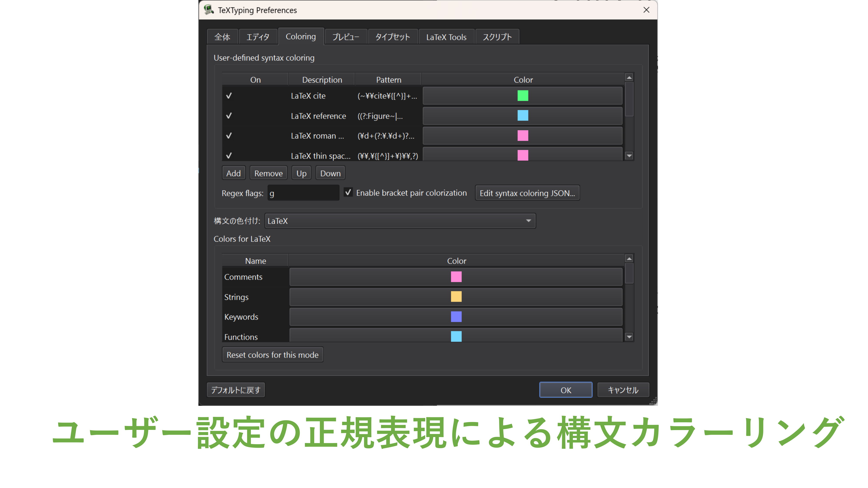
Task: Switch to the Coloring tab
Action: 301,36
